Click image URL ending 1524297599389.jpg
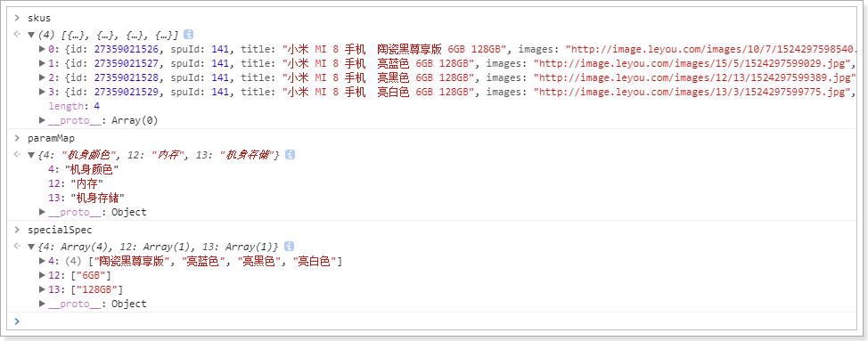 [x=694, y=77]
